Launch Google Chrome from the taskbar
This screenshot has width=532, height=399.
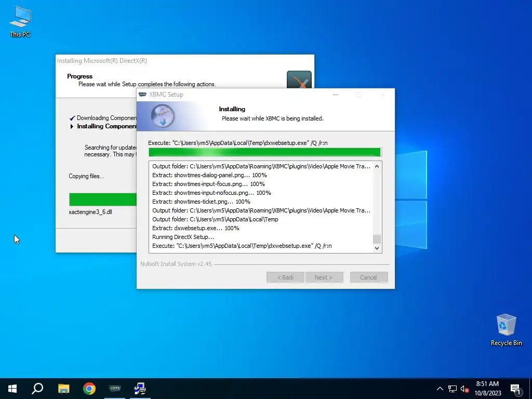[89, 389]
